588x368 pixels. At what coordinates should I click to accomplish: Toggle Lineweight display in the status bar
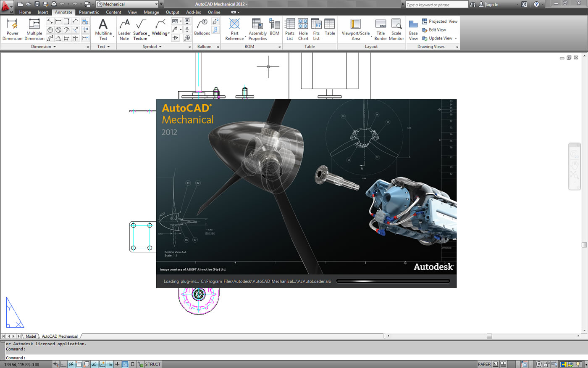click(x=117, y=364)
